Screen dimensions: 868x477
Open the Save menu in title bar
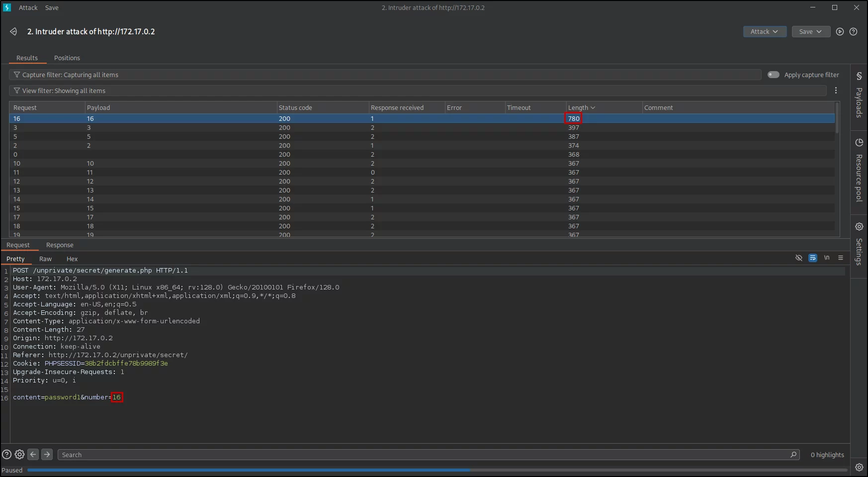(x=52, y=7)
